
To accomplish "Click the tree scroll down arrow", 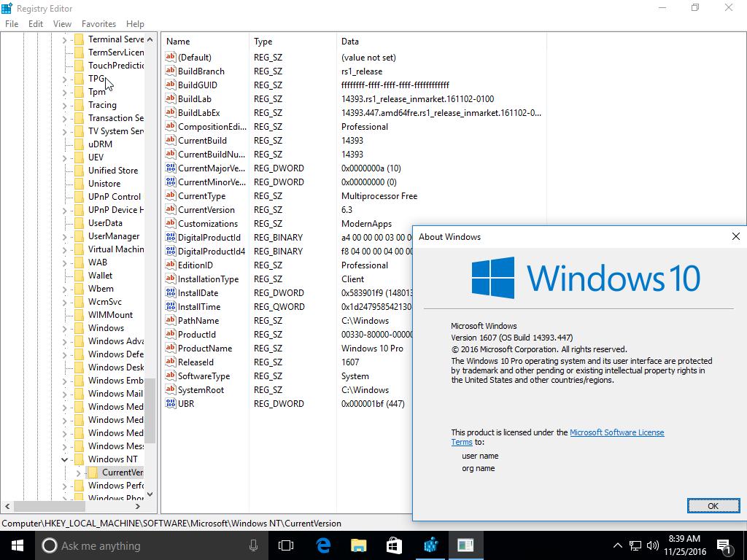I will (150, 494).
